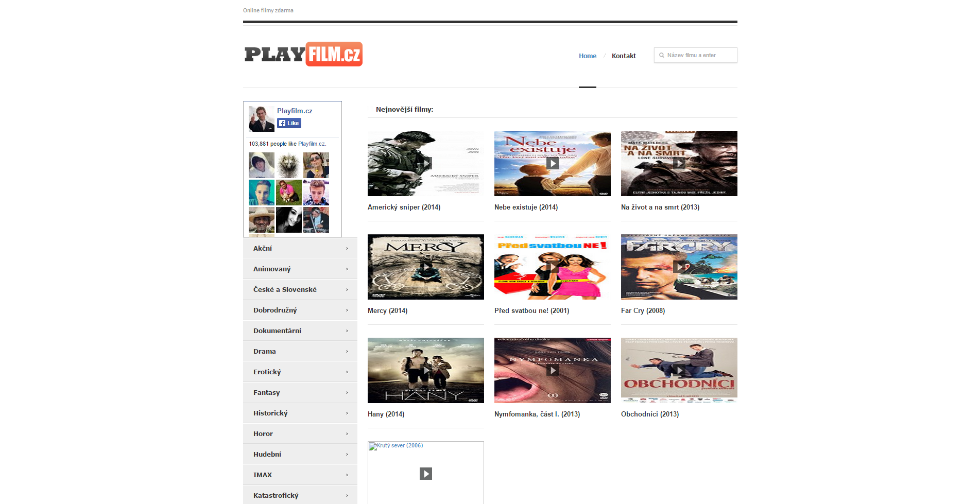Open the IMAX category
This screenshot has width=980, height=504.
tap(300, 475)
